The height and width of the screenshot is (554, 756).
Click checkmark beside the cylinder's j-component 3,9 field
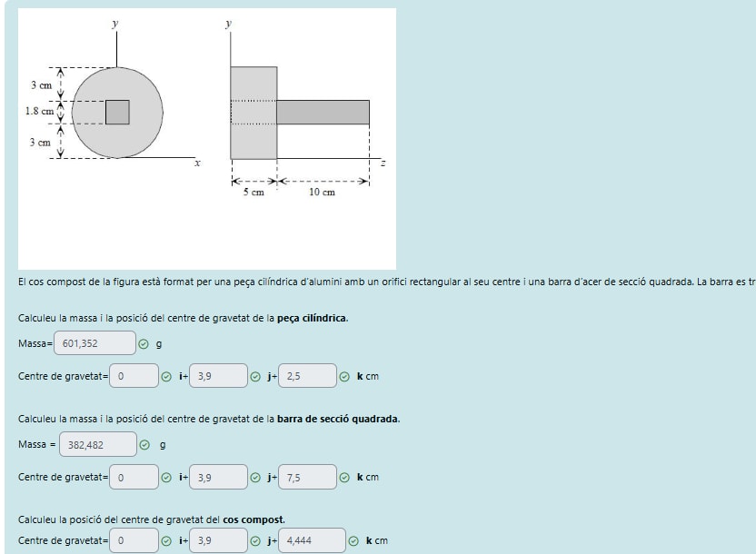click(x=255, y=376)
